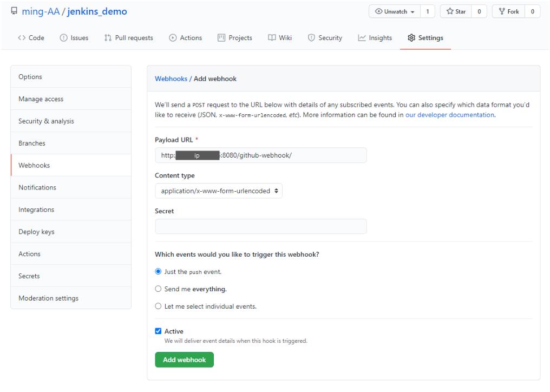Click the Actions play icon
The image size is (550, 392).
(x=173, y=37)
